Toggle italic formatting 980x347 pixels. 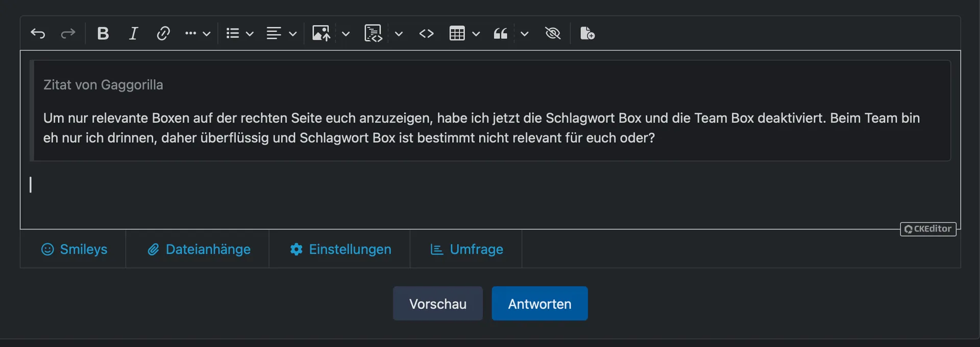tap(133, 34)
